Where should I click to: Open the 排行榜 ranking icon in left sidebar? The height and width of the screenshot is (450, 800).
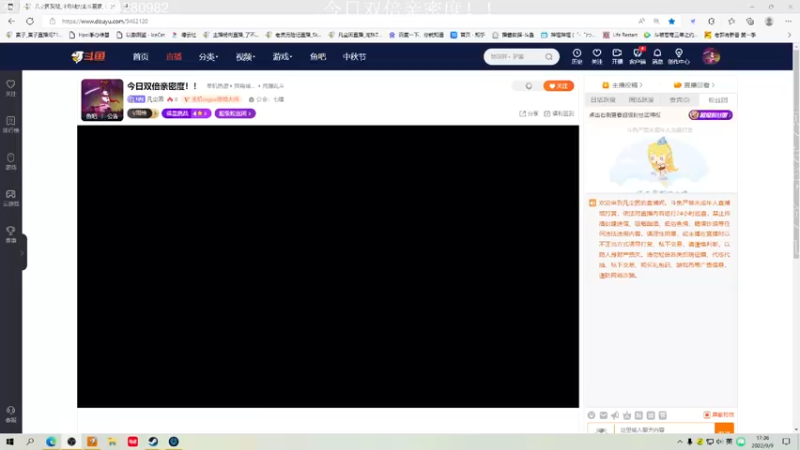11,124
